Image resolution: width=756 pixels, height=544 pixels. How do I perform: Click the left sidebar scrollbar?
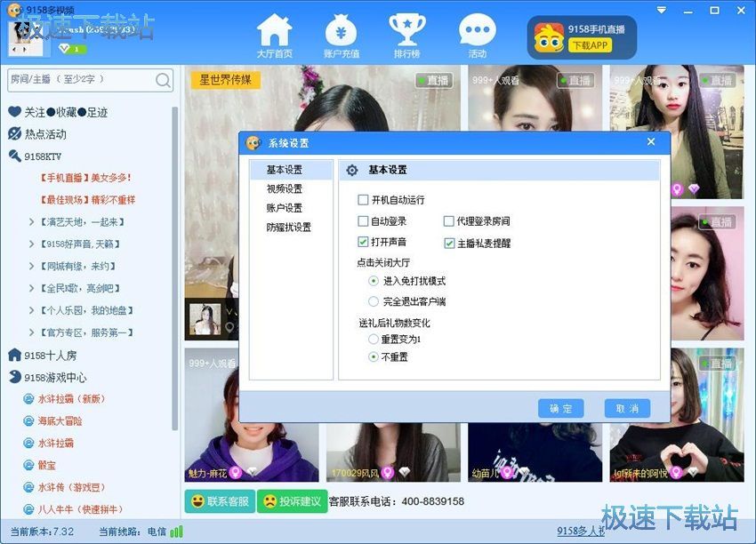tap(174, 268)
